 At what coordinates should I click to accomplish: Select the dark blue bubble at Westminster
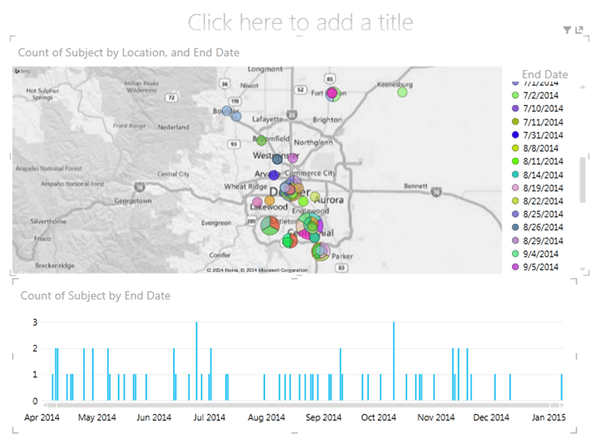click(277, 159)
